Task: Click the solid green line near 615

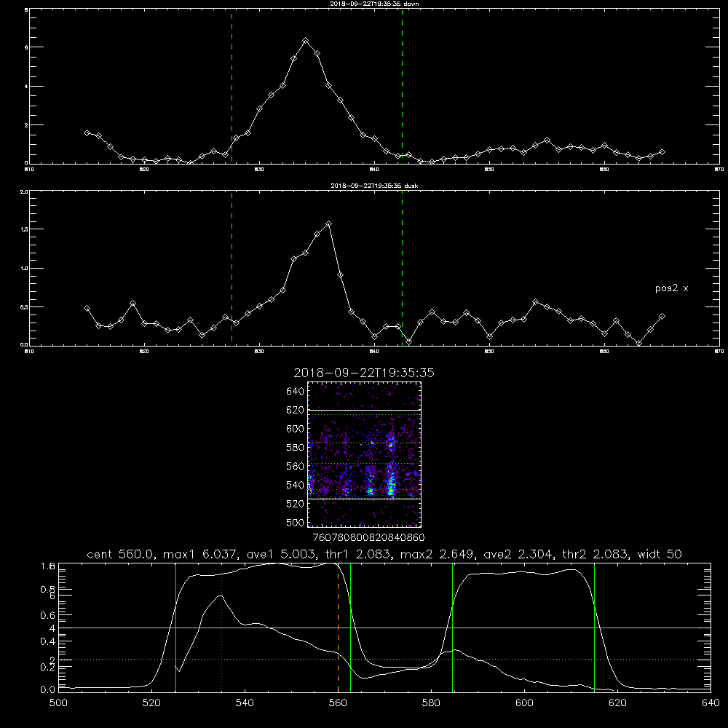Action: [x=594, y=628]
